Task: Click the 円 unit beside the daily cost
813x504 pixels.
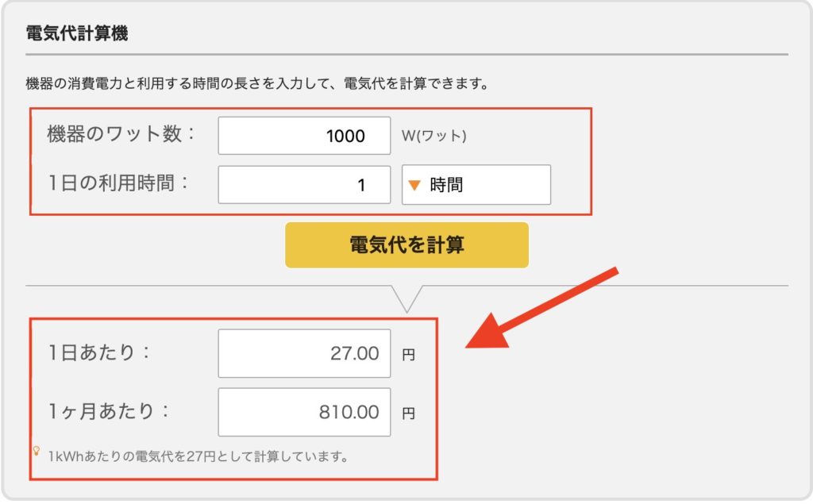Action: pos(408,355)
